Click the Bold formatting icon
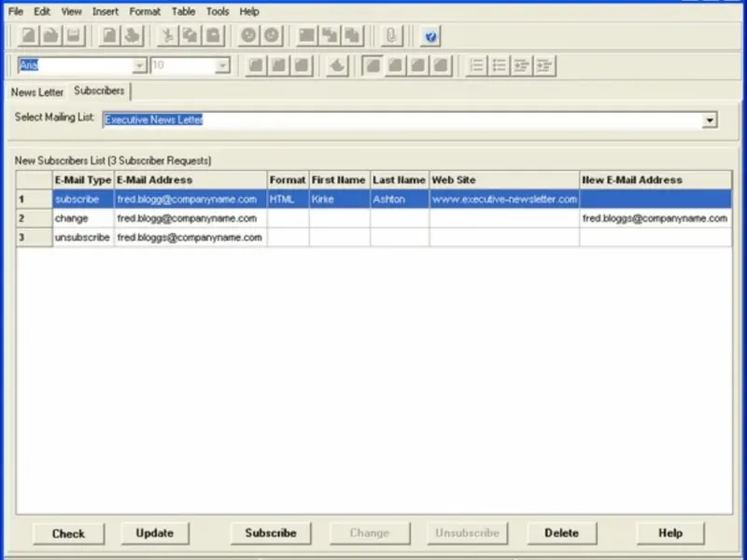 tap(256, 65)
